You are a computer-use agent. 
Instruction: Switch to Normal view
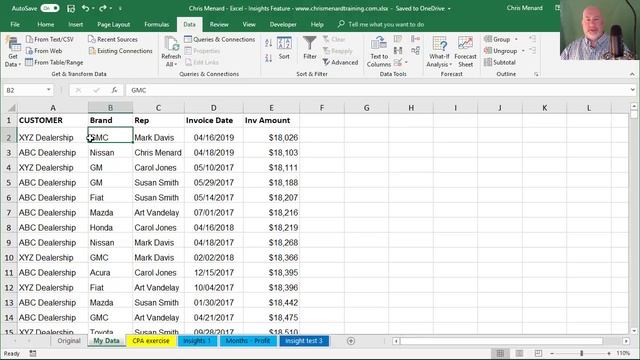tap(500, 353)
